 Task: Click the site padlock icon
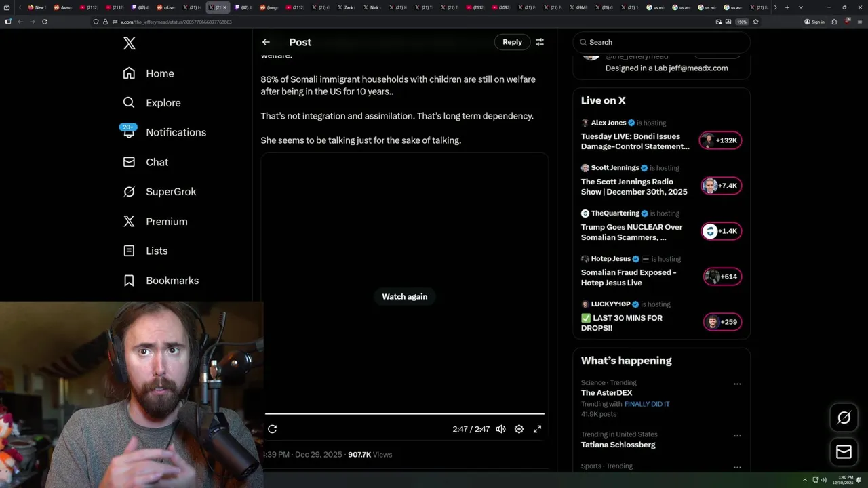click(x=105, y=22)
